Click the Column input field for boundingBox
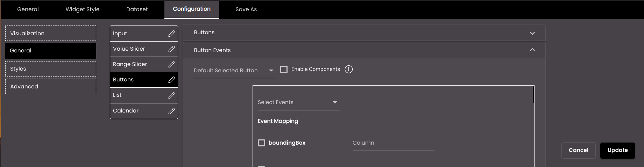 click(x=393, y=143)
